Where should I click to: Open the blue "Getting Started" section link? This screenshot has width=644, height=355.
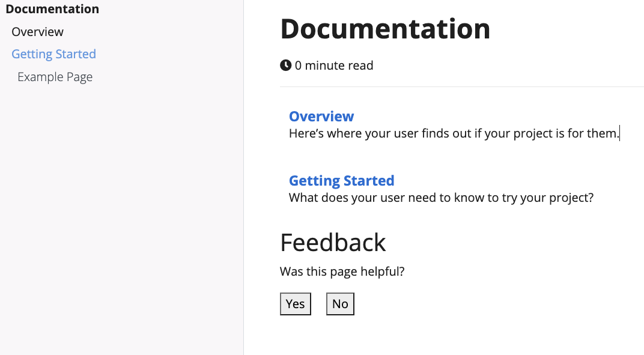click(341, 180)
